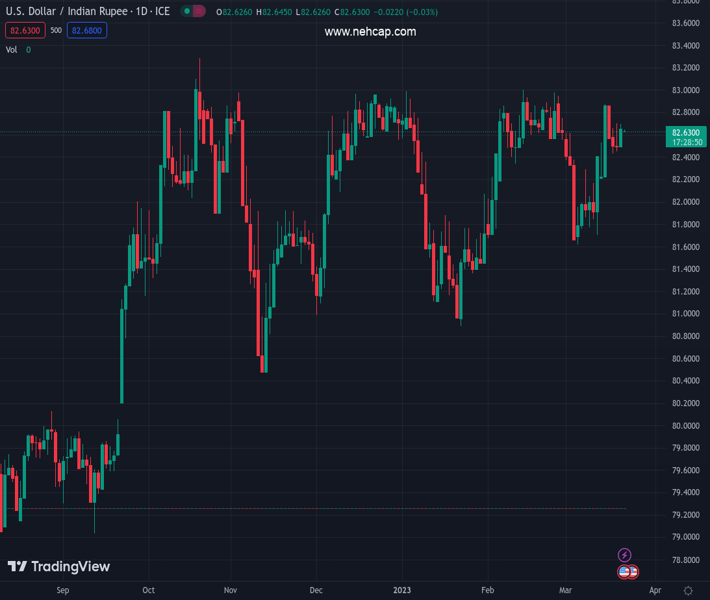Click the Apr label on time axis
The height and width of the screenshot is (600, 710).
coord(655,591)
